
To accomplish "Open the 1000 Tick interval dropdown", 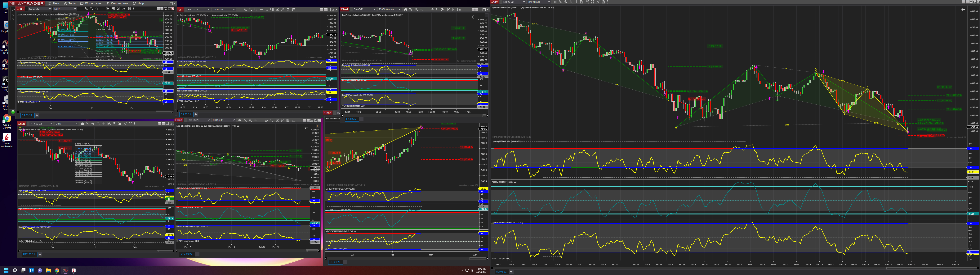I will click(224, 10).
